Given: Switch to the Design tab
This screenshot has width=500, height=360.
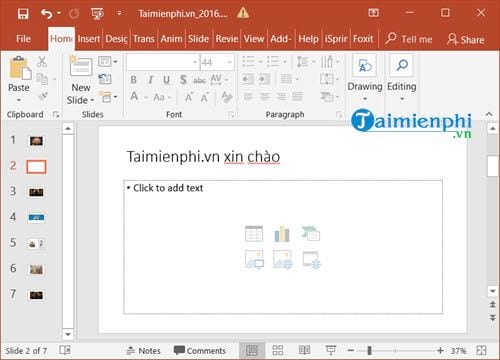Looking at the screenshot, I should [116, 39].
